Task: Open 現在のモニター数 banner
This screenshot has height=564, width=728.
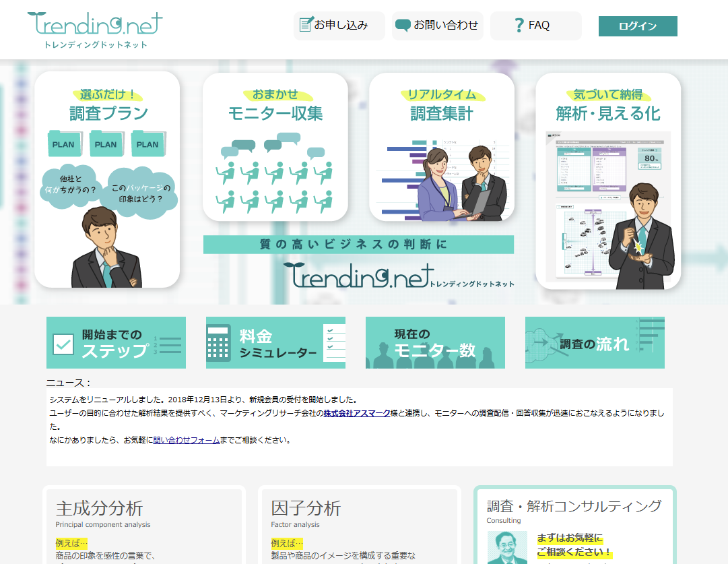Action: pyautogui.click(x=435, y=343)
